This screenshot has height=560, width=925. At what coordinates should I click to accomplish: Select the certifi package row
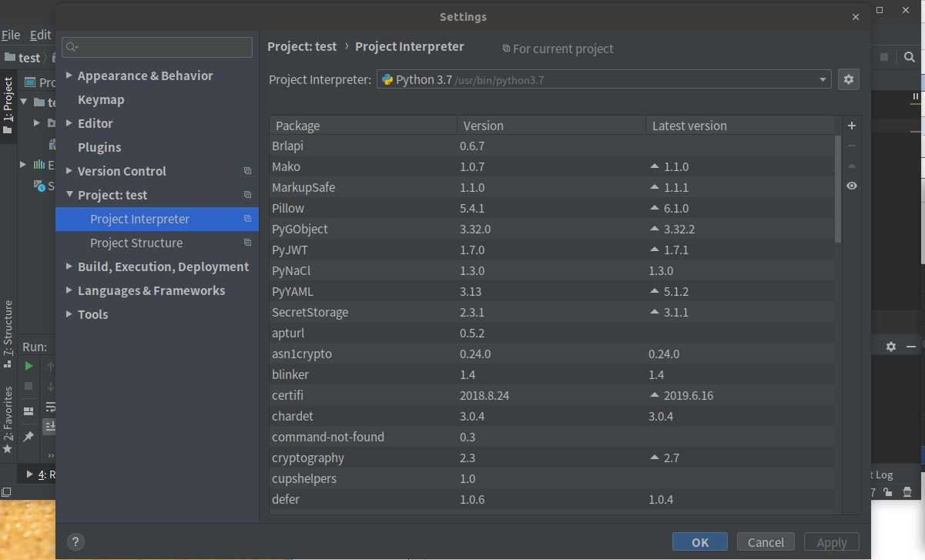coord(551,395)
